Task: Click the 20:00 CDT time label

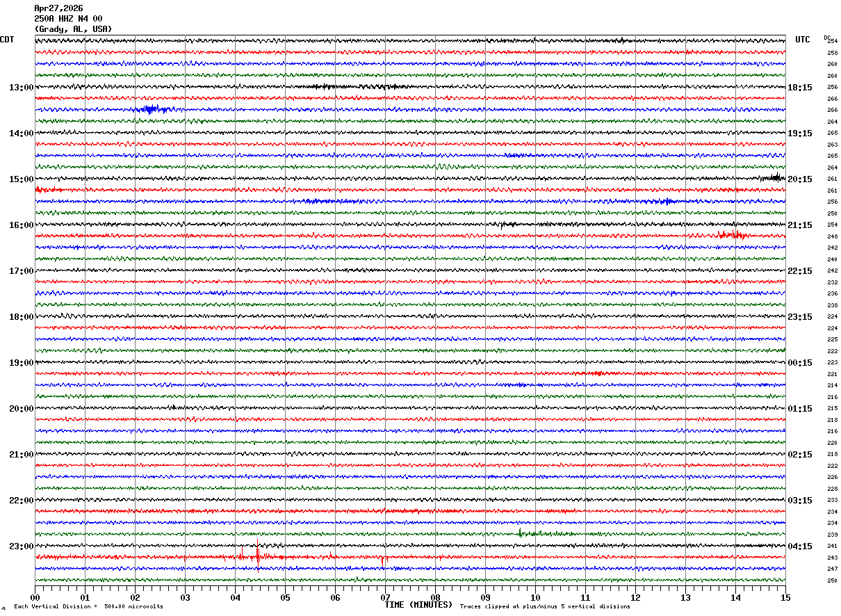Action: [21, 409]
